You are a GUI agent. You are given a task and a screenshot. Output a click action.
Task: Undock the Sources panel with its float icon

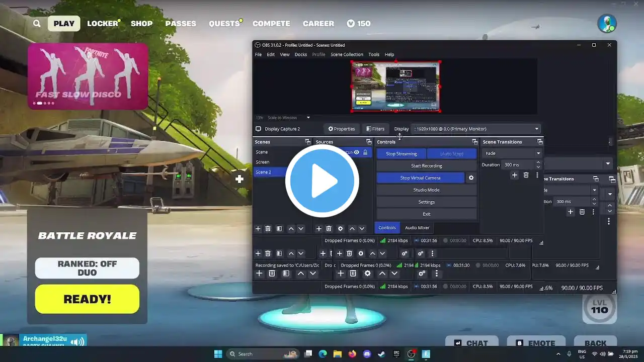coord(369,142)
